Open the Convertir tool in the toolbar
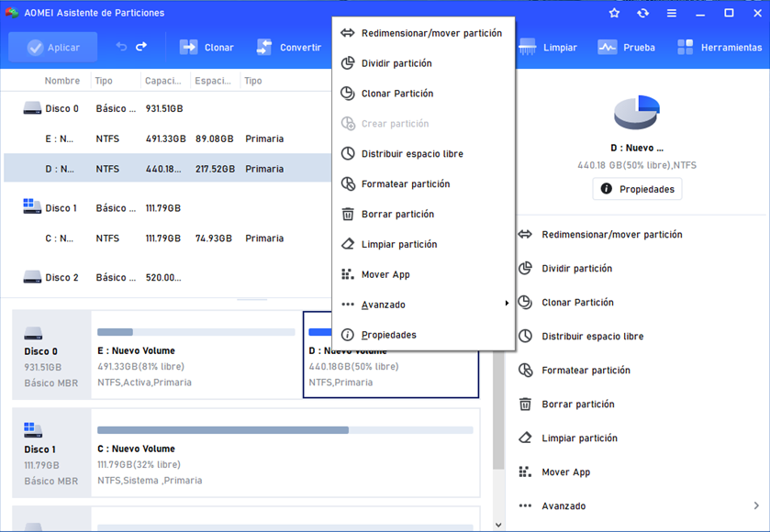Viewport: 770px width, 532px height. (288, 48)
